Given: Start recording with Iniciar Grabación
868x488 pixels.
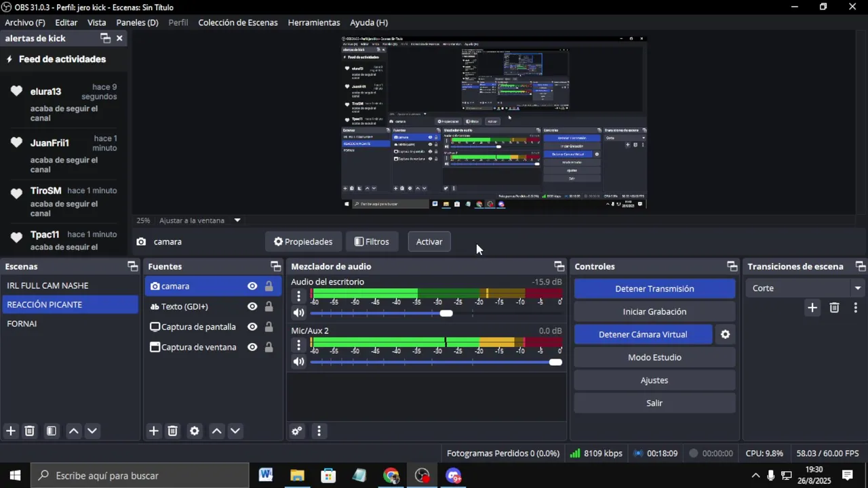Looking at the screenshot, I should [654, 312].
